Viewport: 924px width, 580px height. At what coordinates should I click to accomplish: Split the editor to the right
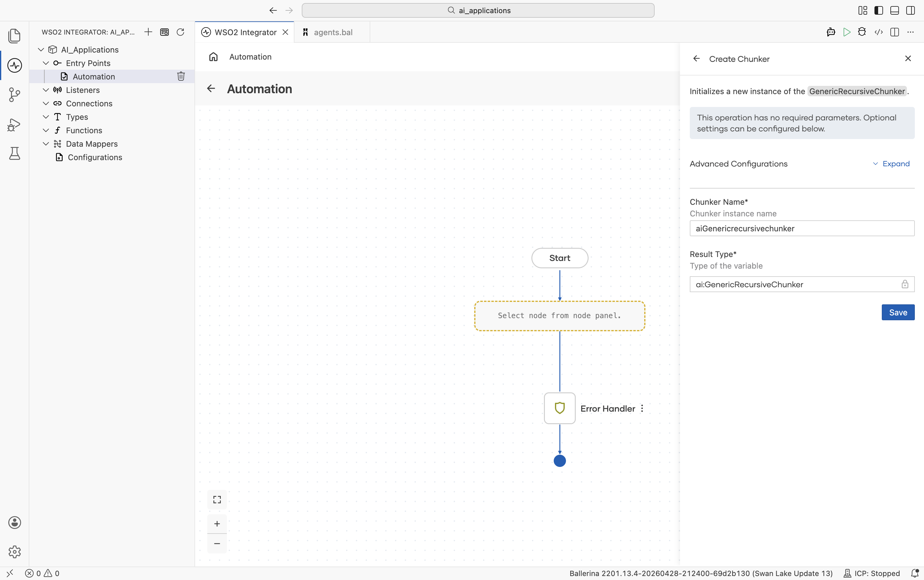[x=894, y=32]
